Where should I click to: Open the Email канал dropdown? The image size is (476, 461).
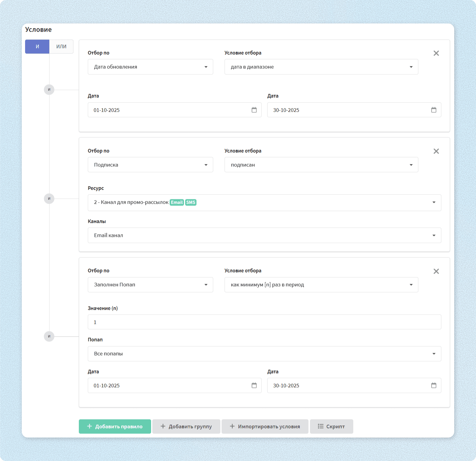click(264, 235)
